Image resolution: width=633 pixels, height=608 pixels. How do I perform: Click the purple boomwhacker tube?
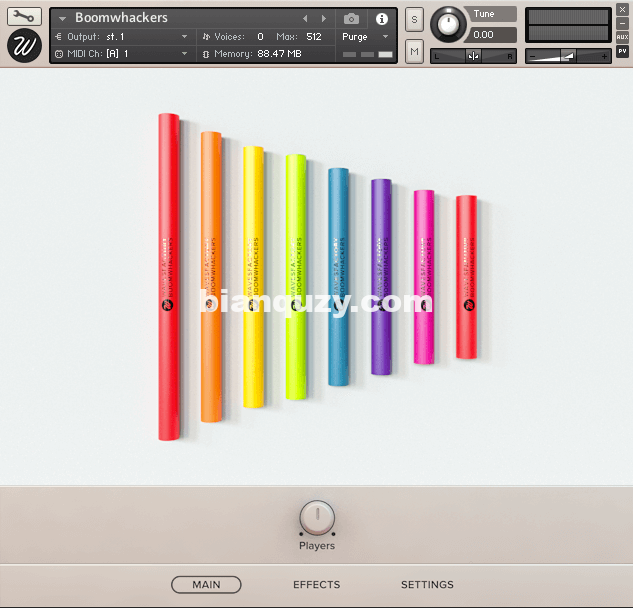click(x=381, y=277)
